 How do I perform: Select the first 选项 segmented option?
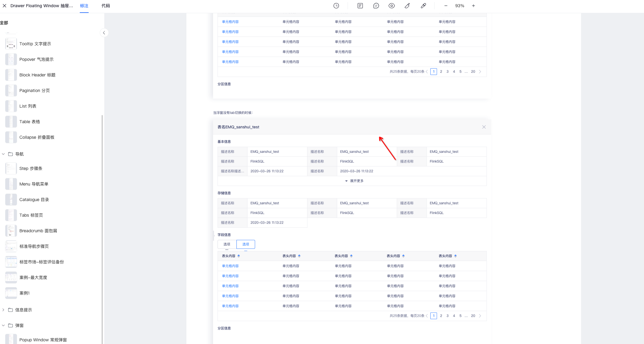[x=227, y=244]
